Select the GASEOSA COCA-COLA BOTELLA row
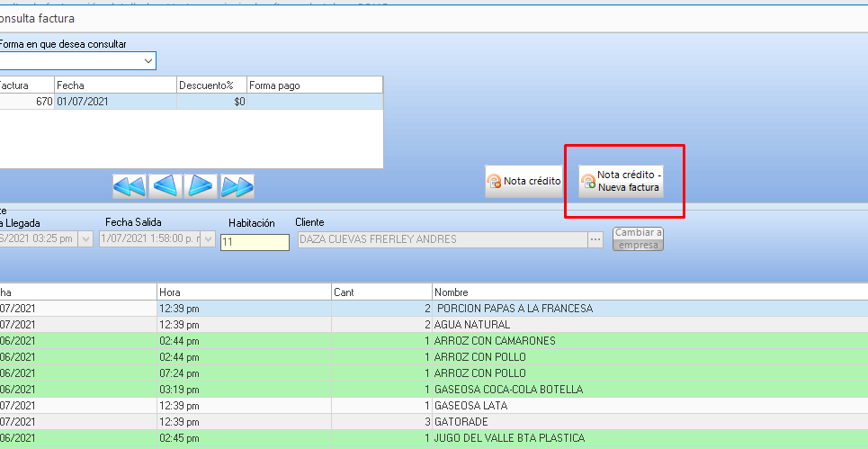Viewport: 868px width, 449px height. point(509,390)
